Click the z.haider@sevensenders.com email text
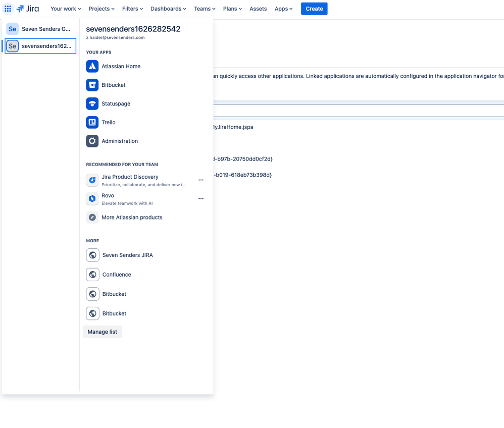504x428 pixels. (115, 37)
